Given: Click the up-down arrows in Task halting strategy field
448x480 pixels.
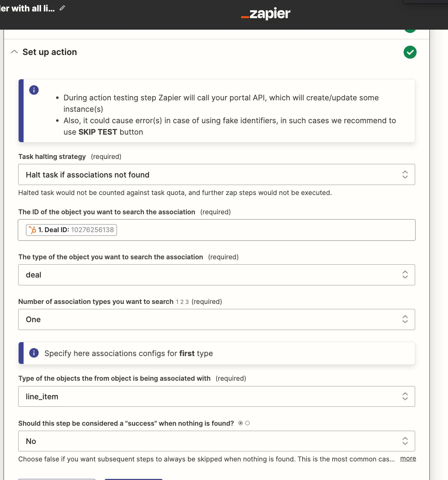Looking at the screenshot, I should [x=405, y=175].
